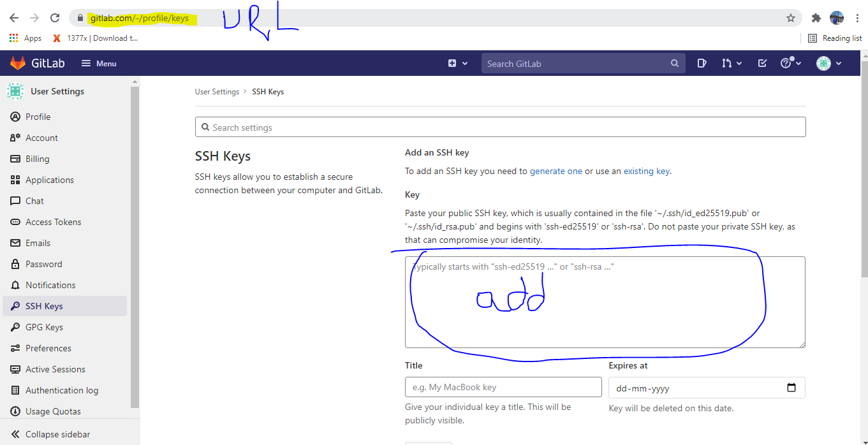Open Access Tokens settings
Image resolution: width=868 pixels, height=445 pixels.
coord(53,221)
